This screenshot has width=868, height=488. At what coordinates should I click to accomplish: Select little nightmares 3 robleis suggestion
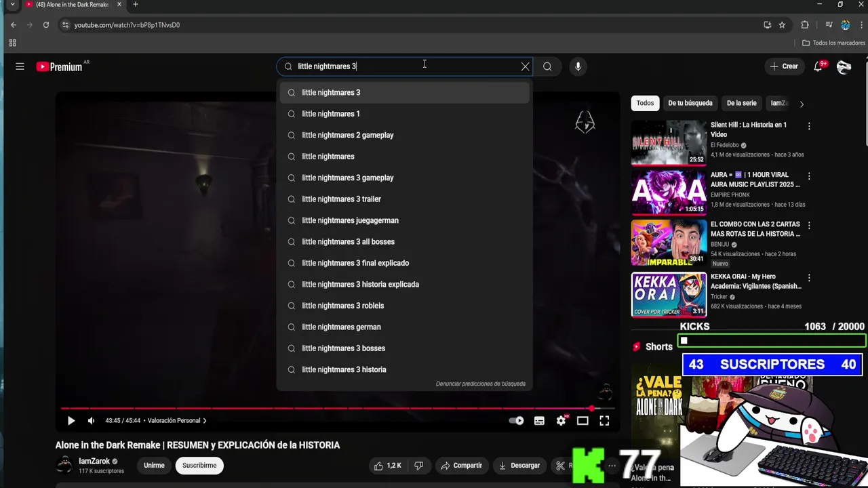click(x=404, y=306)
